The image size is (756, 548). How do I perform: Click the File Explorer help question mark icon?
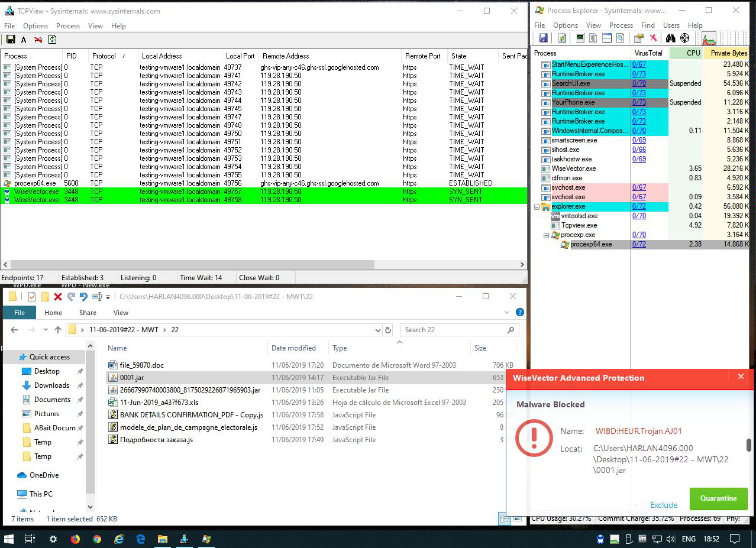point(519,313)
